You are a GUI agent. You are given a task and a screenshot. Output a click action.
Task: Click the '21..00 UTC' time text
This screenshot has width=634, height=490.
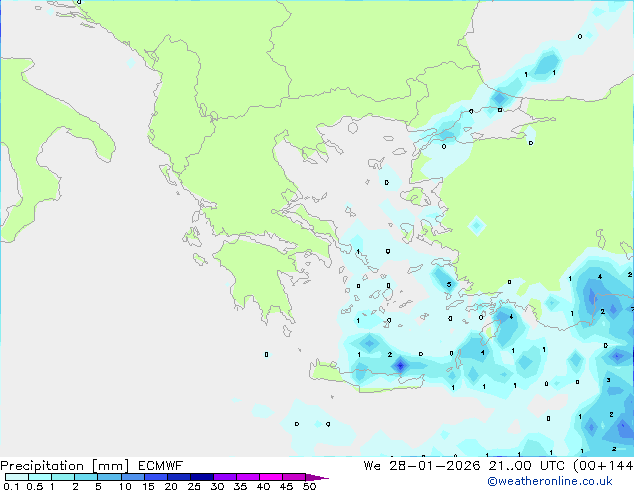526,466
